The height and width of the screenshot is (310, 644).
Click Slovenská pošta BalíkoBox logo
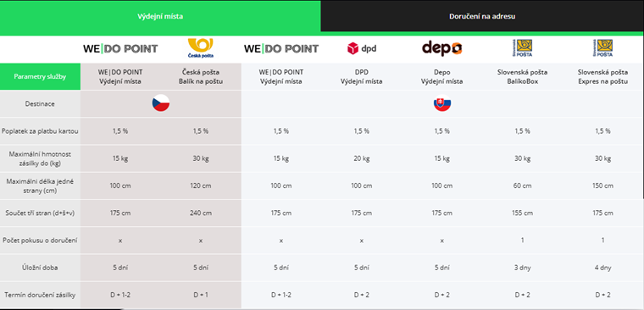tap(523, 48)
